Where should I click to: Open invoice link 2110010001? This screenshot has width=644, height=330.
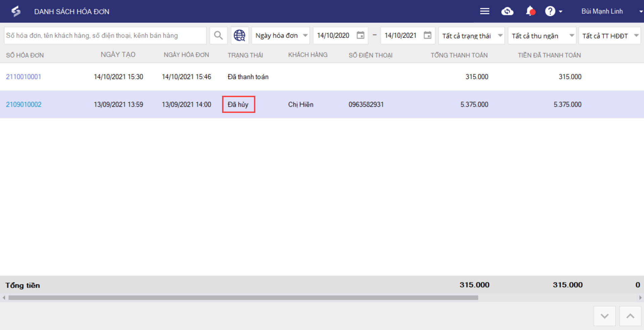tap(24, 77)
